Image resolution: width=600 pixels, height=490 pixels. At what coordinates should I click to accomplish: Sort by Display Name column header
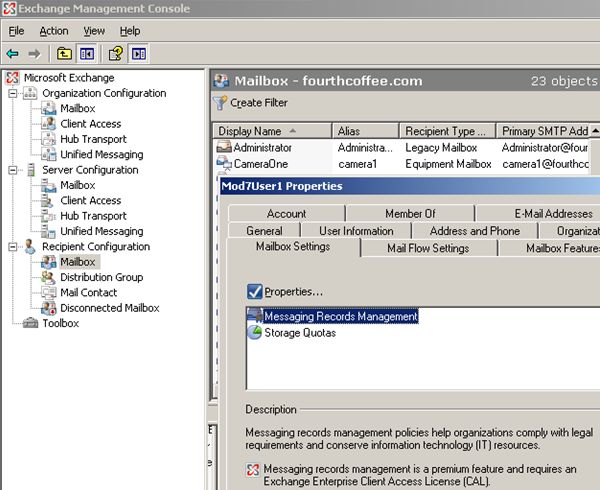coord(272,131)
